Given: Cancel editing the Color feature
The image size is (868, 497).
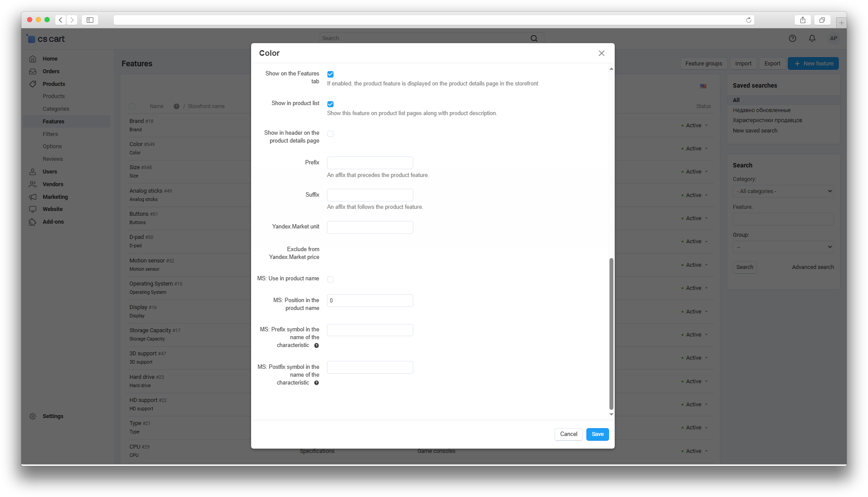Looking at the screenshot, I should tap(568, 434).
